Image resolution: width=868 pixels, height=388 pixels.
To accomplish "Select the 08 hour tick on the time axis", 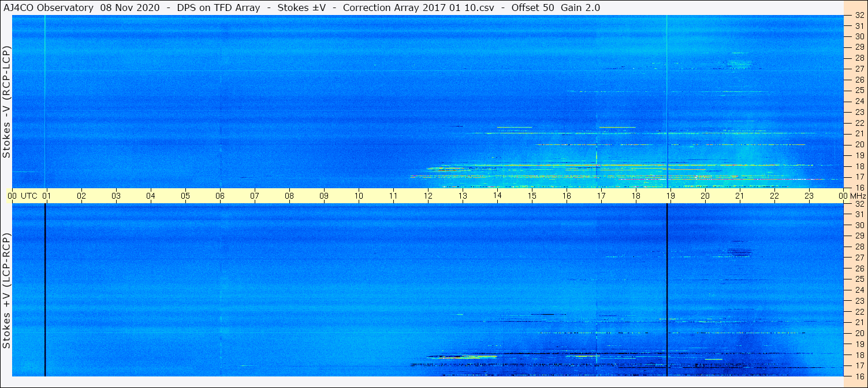I will point(289,196).
